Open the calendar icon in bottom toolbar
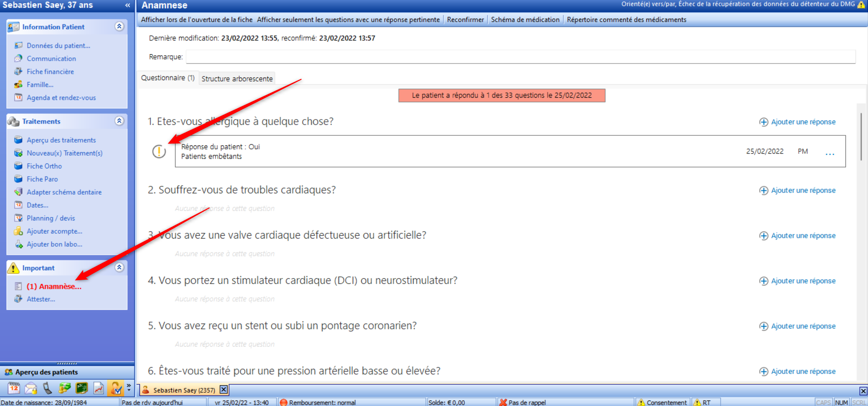Screen dimensions: 868x406 coord(14,388)
